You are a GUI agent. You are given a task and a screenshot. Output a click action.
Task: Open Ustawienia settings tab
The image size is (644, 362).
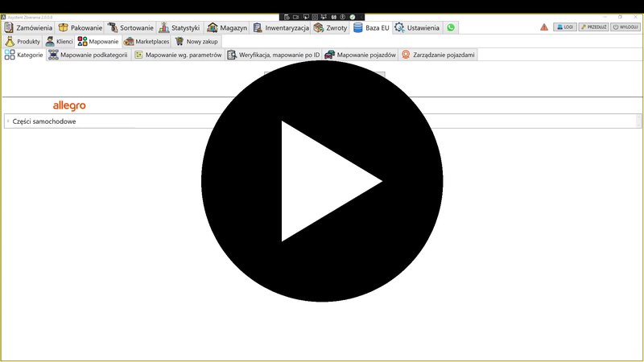pos(417,27)
